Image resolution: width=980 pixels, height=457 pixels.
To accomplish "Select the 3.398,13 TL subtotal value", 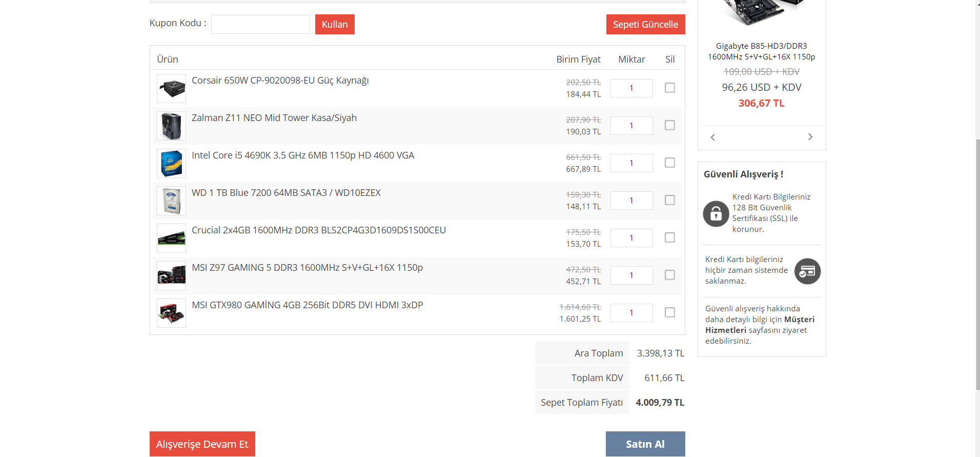I will (x=661, y=353).
